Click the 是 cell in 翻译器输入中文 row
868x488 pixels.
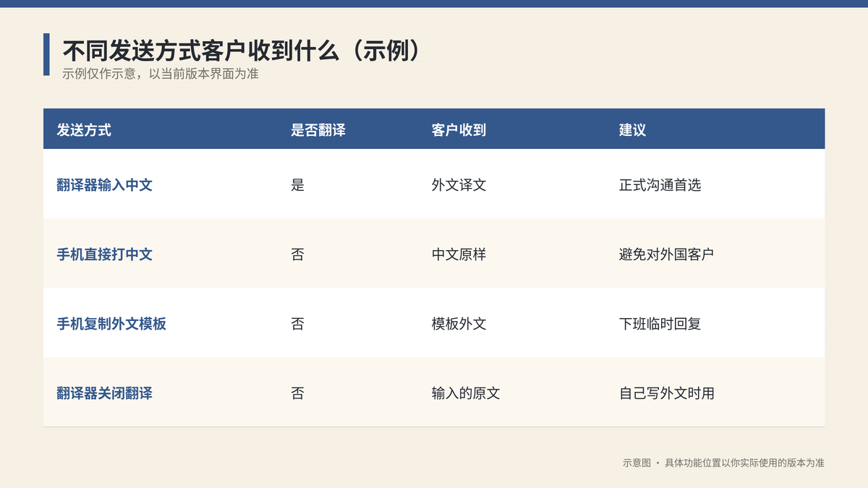pyautogui.click(x=297, y=185)
